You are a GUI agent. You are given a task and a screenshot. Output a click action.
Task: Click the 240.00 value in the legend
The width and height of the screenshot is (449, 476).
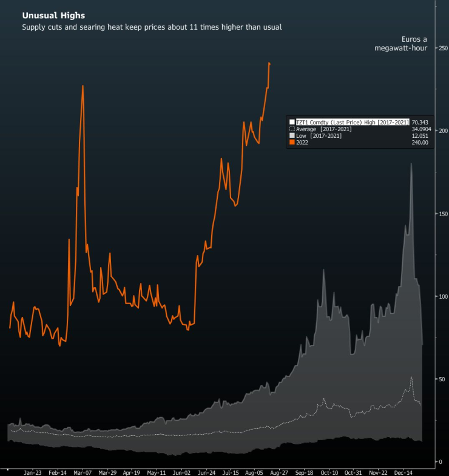[x=420, y=143]
